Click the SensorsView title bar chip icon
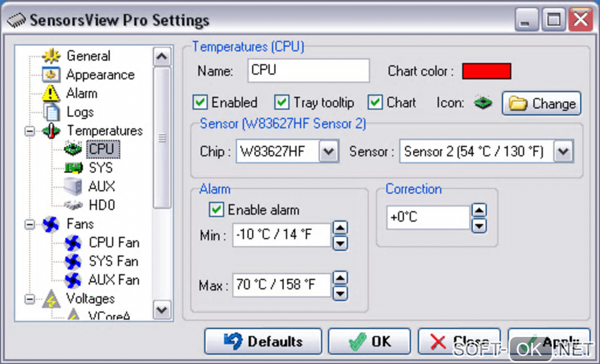Viewport: 600px width, 364px height. [16, 20]
